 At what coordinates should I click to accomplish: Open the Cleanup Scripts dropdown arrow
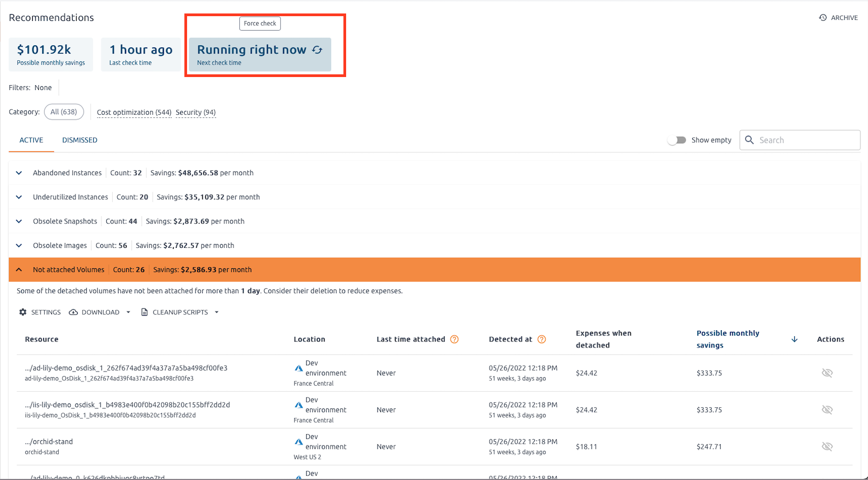tap(217, 312)
